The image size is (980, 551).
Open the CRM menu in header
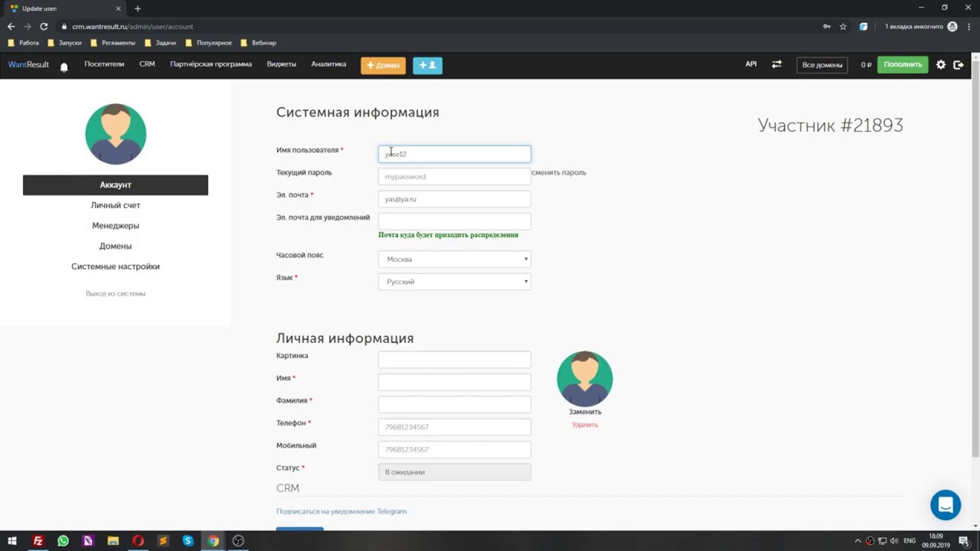click(147, 64)
